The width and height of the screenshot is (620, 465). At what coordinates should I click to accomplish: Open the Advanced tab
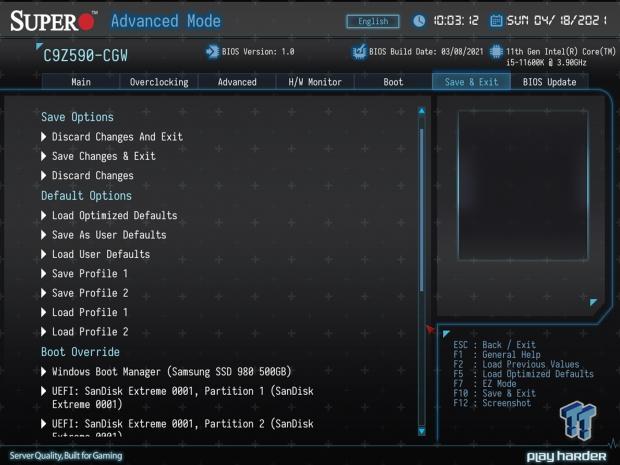(237, 82)
